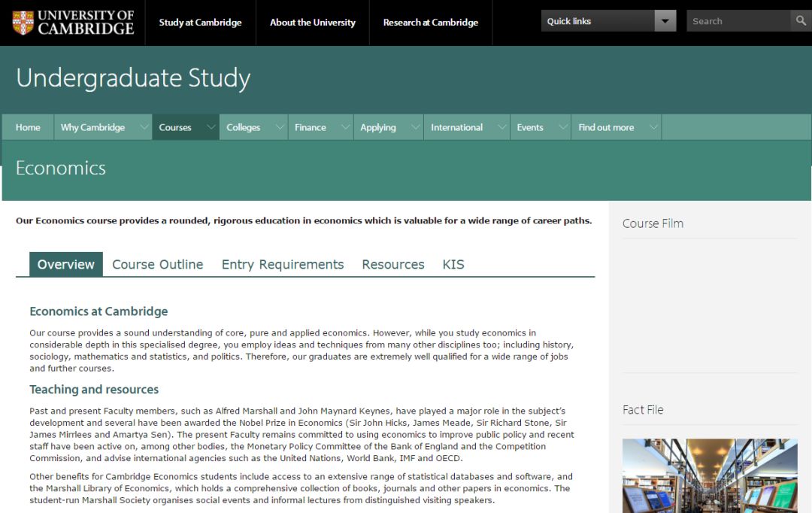The height and width of the screenshot is (513, 812).
Task: Expand the International menu chevron
Action: (501, 127)
